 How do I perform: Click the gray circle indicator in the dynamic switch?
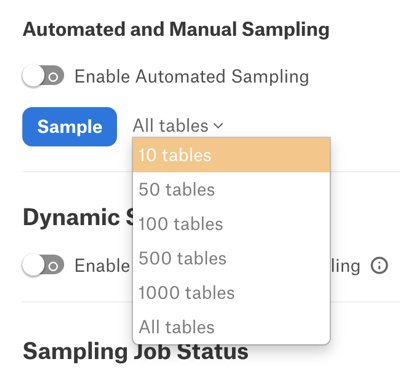[x=53, y=266]
